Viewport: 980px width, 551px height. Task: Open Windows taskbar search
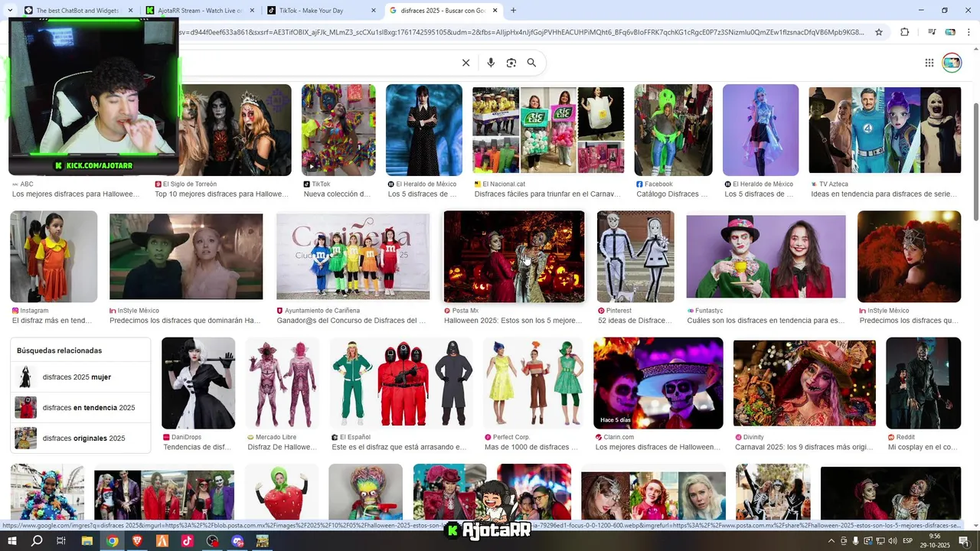click(37, 540)
